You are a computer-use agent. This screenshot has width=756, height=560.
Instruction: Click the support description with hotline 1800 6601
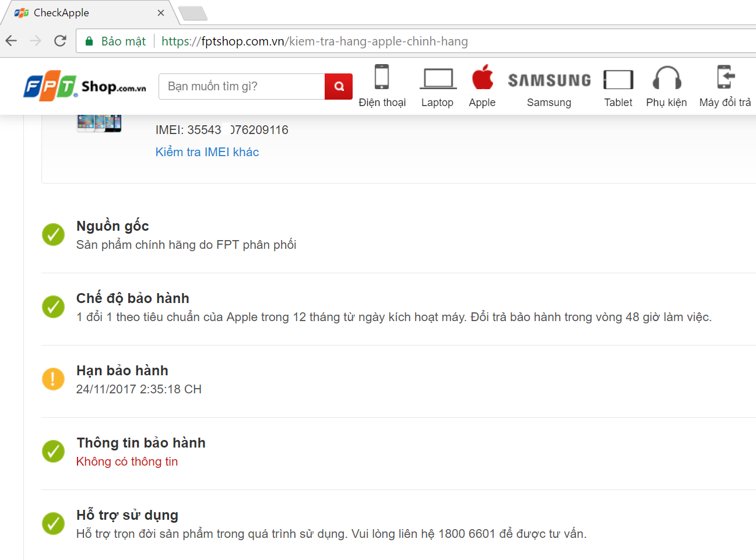332,534
